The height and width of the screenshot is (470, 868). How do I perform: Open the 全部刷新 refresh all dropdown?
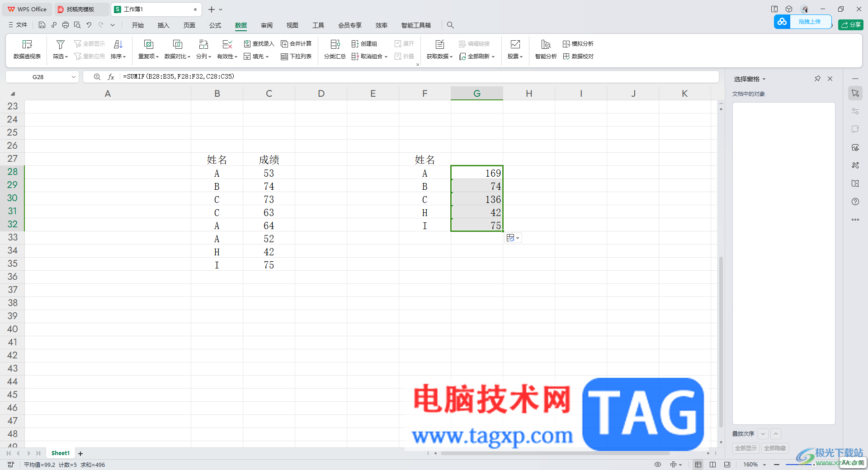493,57
